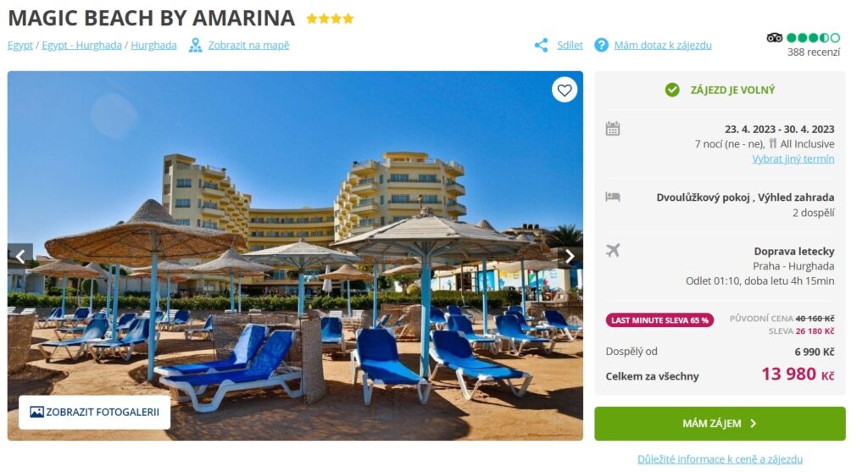Open the Egypt breadcrumb link
Viewport: 868px width, 472px height.
(20, 46)
